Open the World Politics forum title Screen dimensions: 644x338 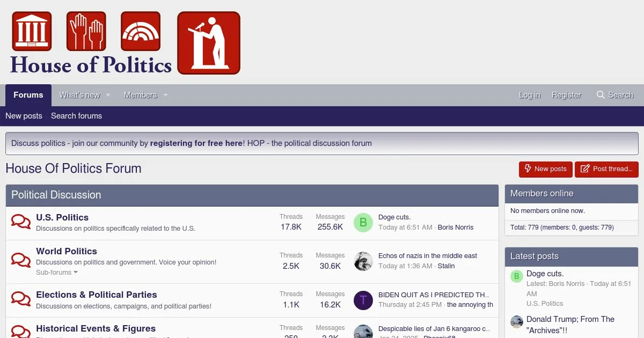67,251
